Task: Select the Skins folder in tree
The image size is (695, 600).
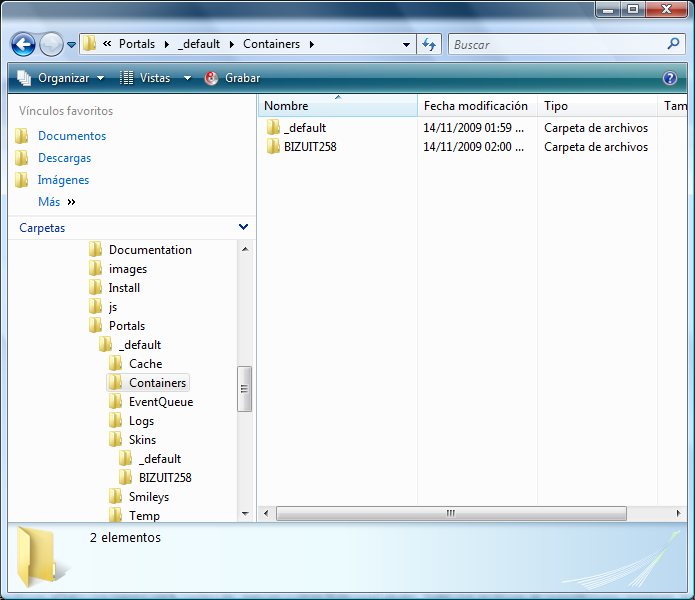Action: (142, 440)
